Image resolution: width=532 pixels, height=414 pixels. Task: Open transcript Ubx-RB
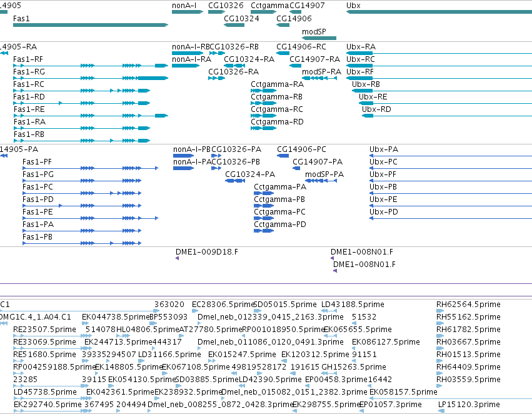(x=442, y=91)
